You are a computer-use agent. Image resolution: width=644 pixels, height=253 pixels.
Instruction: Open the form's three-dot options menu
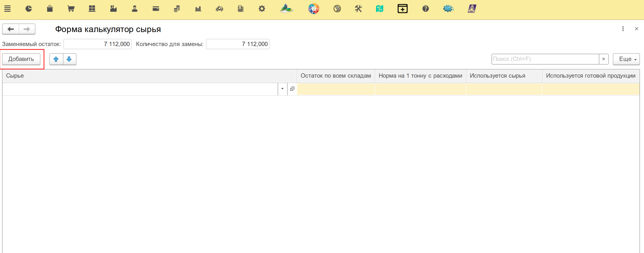pyautogui.click(x=623, y=29)
